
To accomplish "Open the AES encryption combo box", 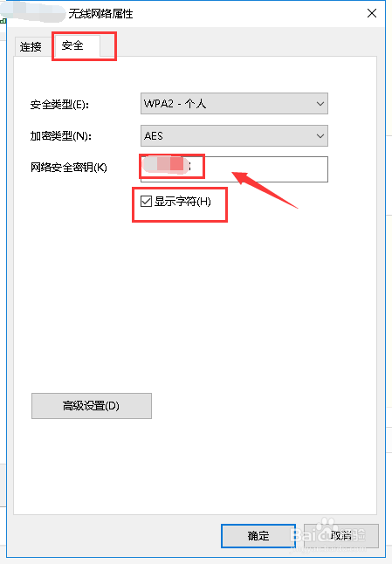I will (234, 136).
